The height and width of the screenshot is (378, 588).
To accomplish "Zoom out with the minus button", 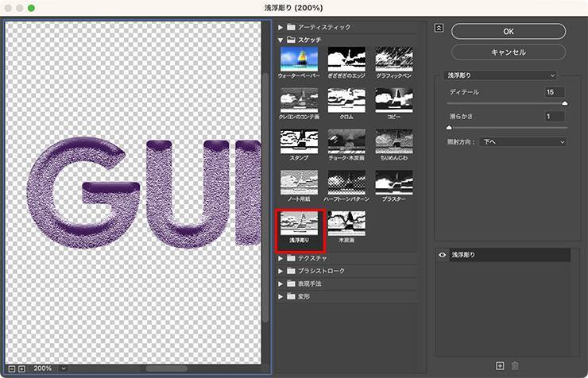I will [x=11, y=368].
